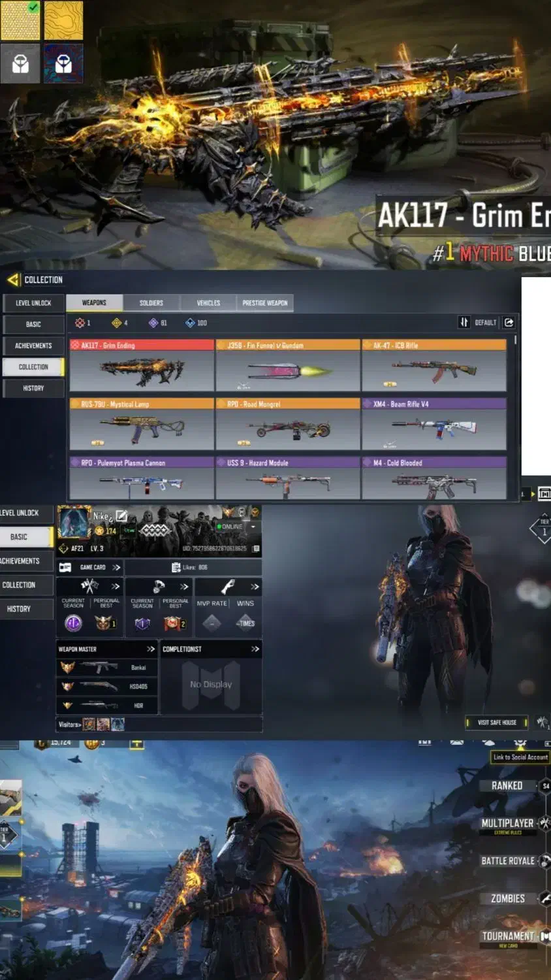Open the Online status dropdown arrow
Image resolution: width=551 pixels, height=980 pixels.
click(253, 526)
